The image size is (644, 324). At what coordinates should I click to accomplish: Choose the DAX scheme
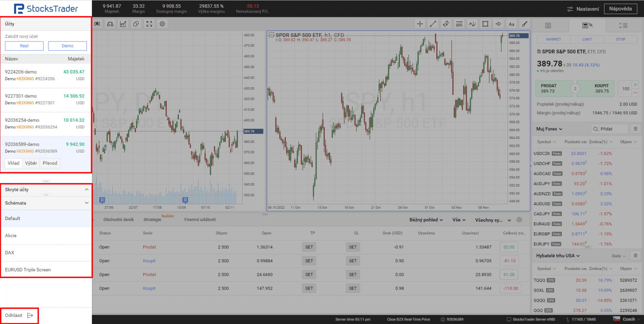pyautogui.click(x=46, y=253)
